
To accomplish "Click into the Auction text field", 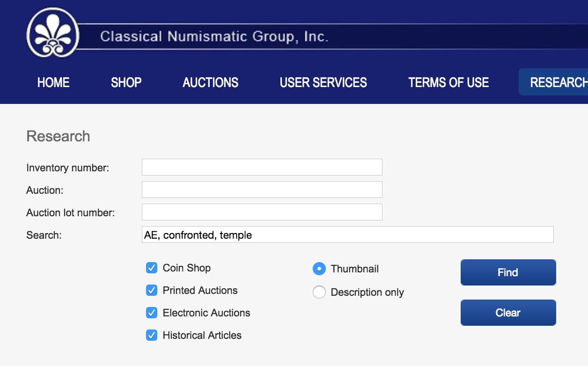I will point(262,190).
